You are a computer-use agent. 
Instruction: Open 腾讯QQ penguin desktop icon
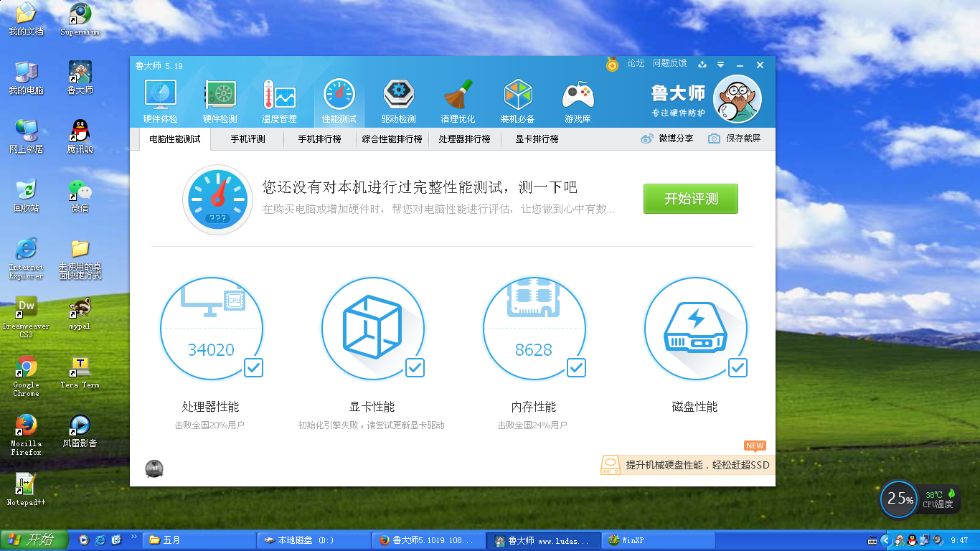coord(80,136)
